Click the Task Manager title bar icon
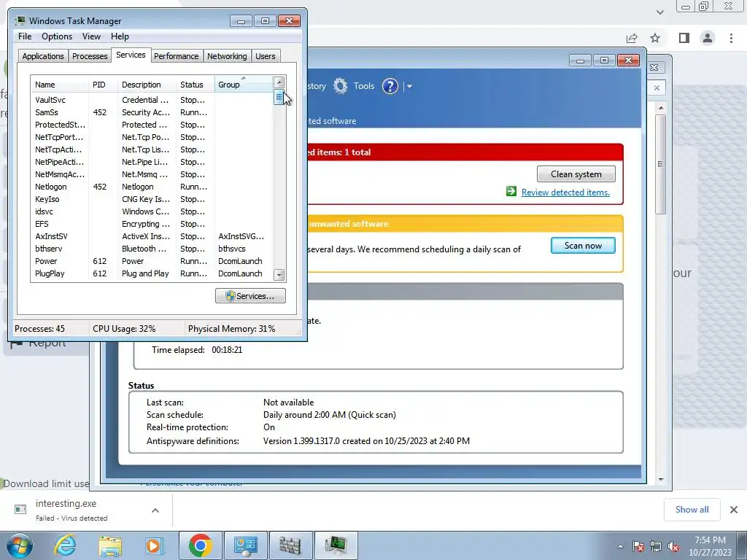 click(20, 20)
